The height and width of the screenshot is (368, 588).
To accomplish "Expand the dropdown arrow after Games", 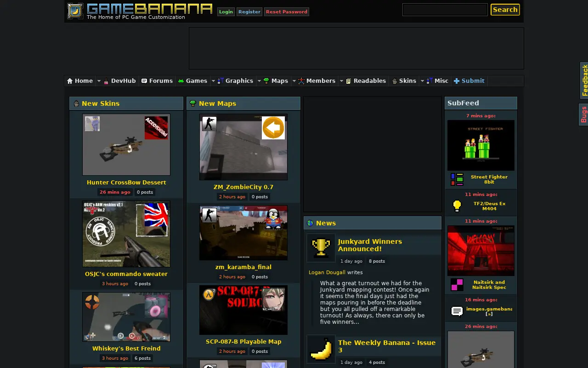I will (x=213, y=81).
